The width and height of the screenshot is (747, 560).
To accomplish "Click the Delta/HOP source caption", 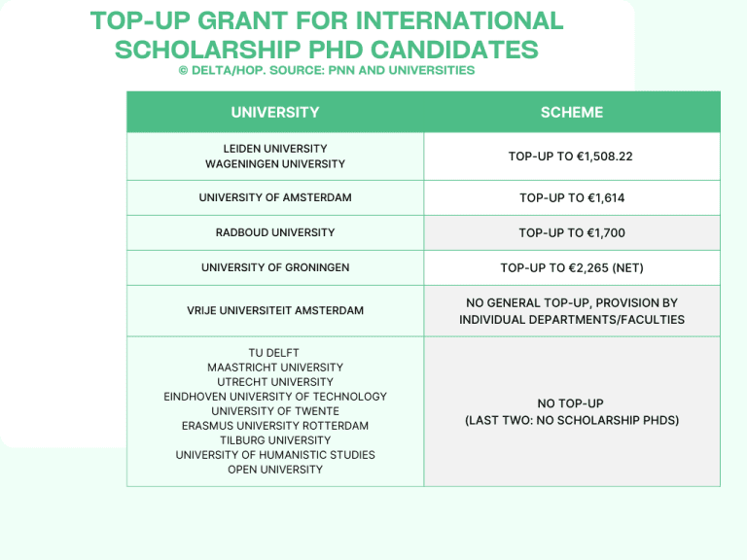I will coord(327,70).
